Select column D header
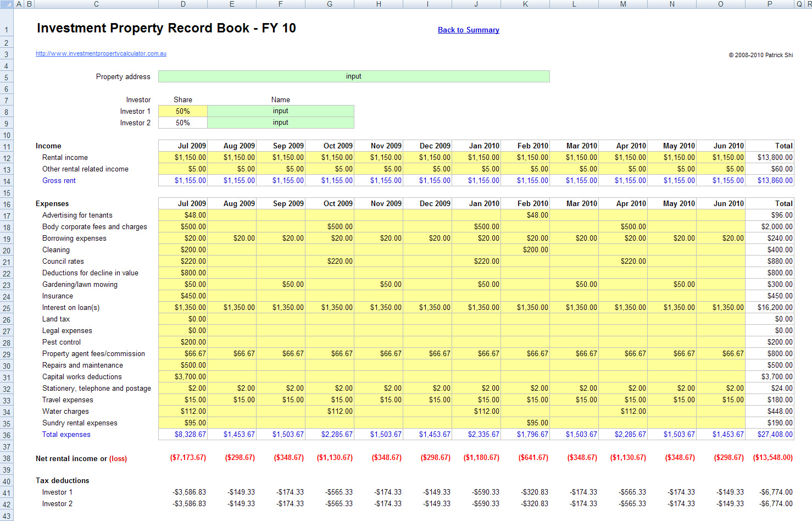 tap(182, 4)
